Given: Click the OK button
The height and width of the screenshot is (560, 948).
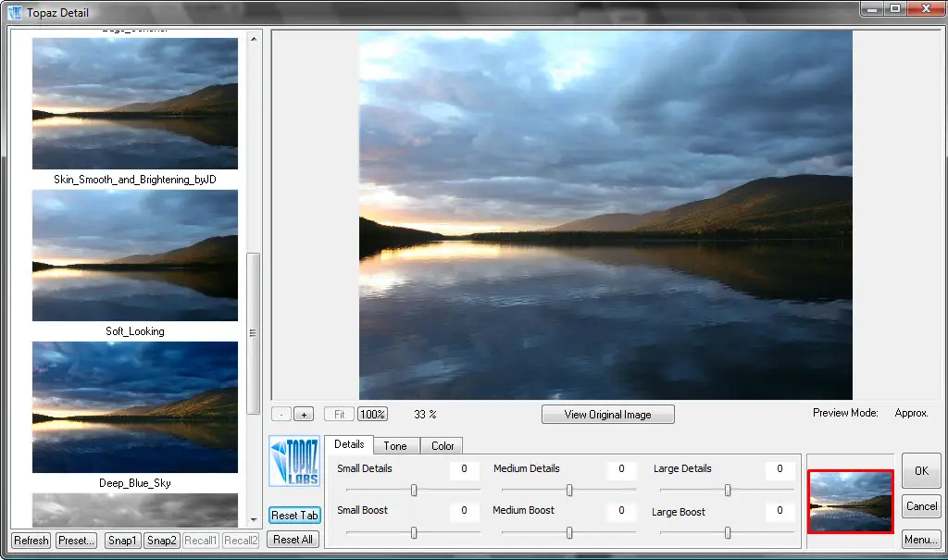Looking at the screenshot, I should click(x=921, y=470).
